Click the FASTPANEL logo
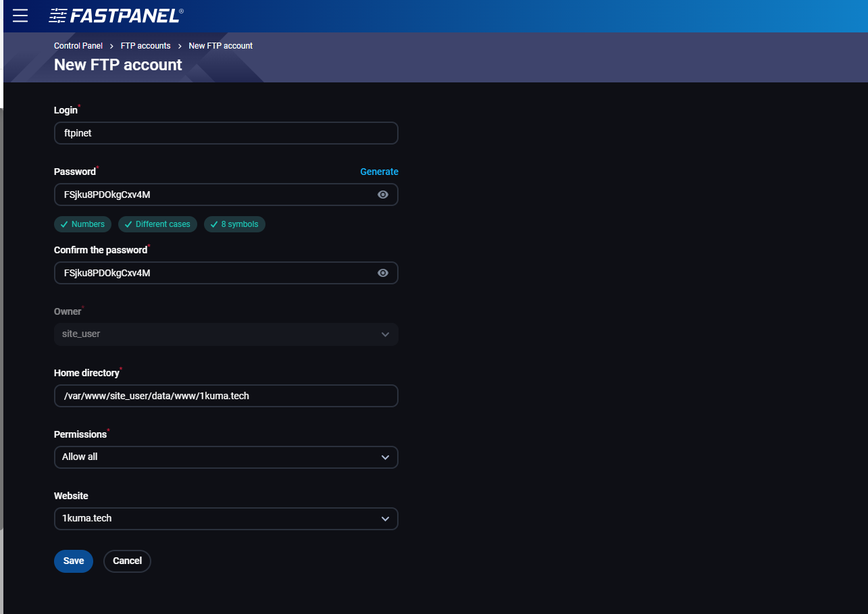Viewport: 868px width, 614px height. (x=116, y=16)
